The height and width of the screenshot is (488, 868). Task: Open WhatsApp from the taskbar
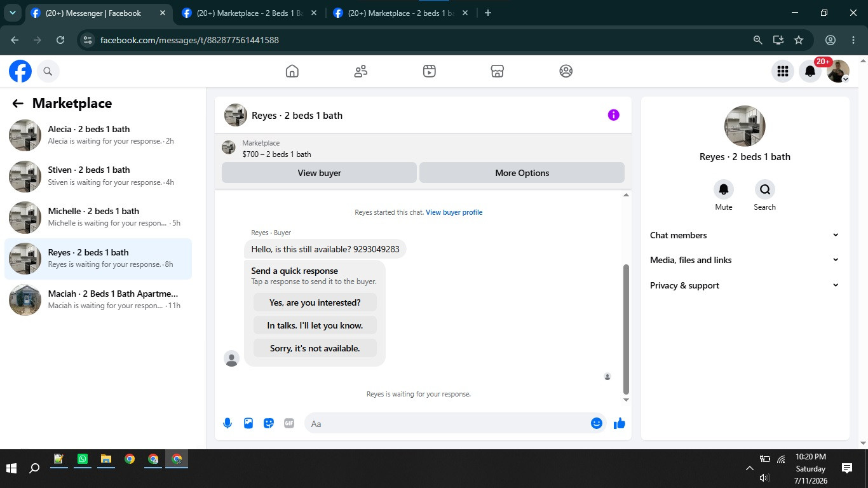(83, 459)
